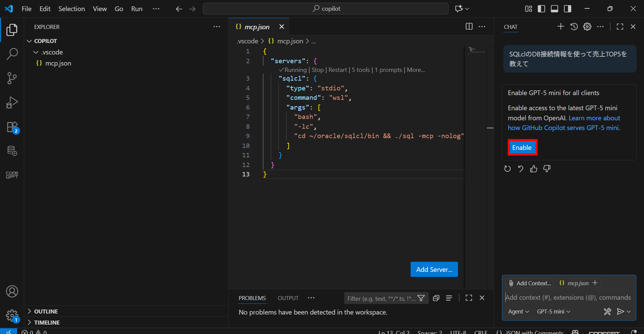Toggle the bottom panel layout button
This screenshot has width=644, height=334.
(x=554, y=9)
